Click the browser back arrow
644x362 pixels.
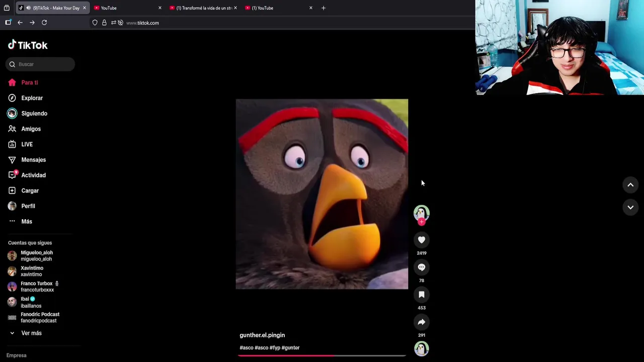(20, 23)
